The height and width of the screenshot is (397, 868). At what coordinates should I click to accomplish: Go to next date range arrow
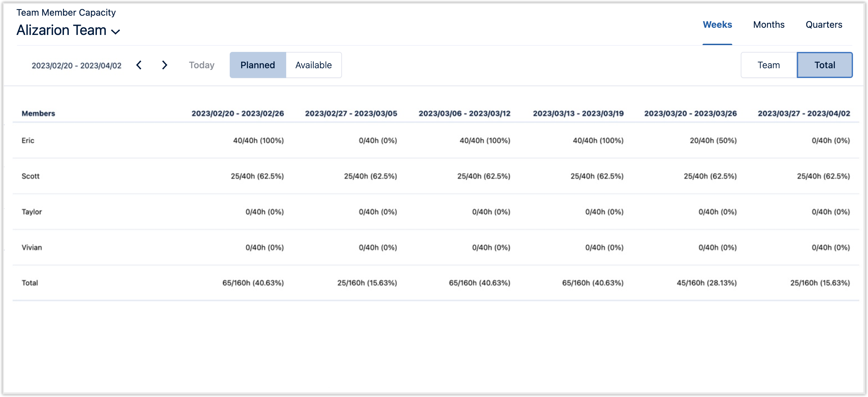pos(164,65)
